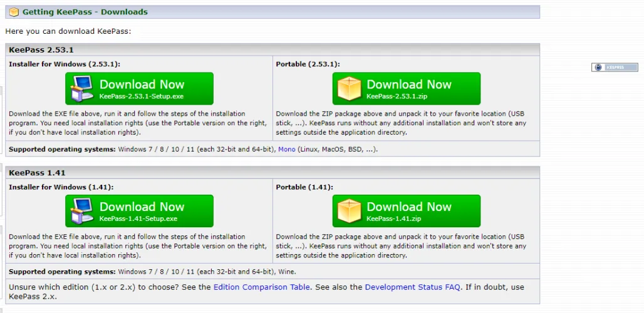Click the computer icon on KeePass-1.41-Setup.exe button
Screen dimensions: 644x313
coord(82,212)
